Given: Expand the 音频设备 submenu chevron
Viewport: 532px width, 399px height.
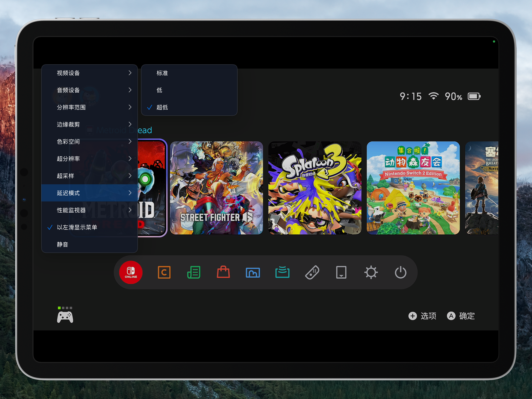Looking at the screenshot, I should pyautogui.click(x=130, y=90).
